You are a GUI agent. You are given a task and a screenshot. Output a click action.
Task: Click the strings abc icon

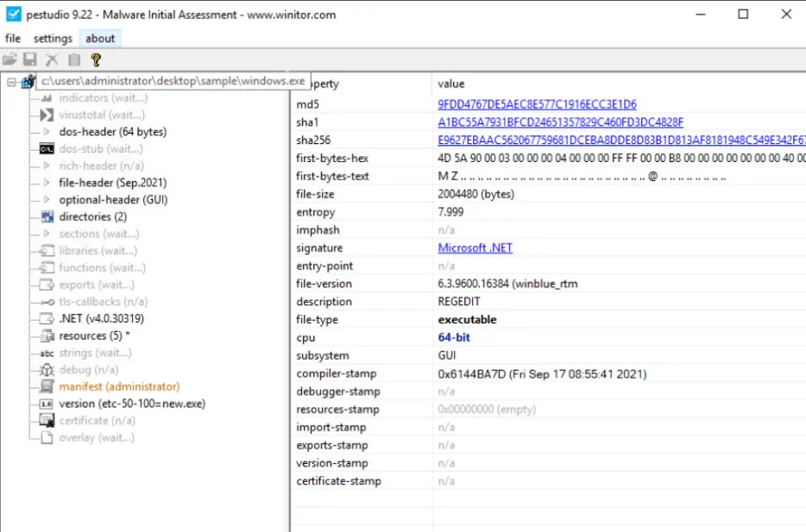click(x=47, y=354)
